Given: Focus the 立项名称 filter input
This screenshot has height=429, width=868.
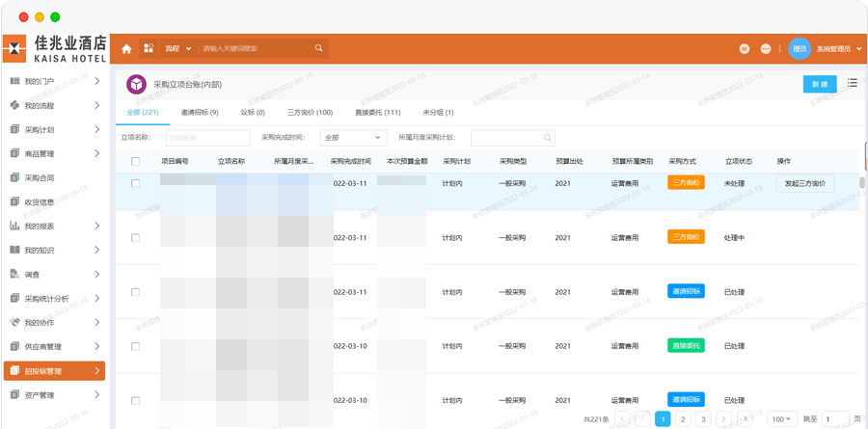Looking at the screenshot, I should [208, 138].
